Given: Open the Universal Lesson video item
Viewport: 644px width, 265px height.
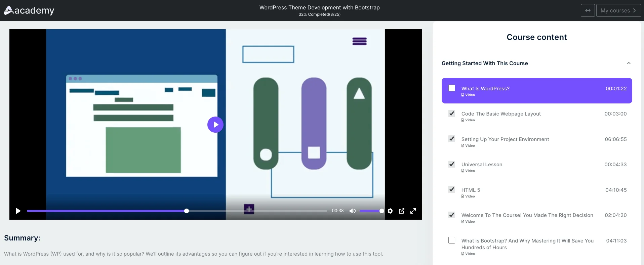Looking at the screenshot, I should [482, 165].
